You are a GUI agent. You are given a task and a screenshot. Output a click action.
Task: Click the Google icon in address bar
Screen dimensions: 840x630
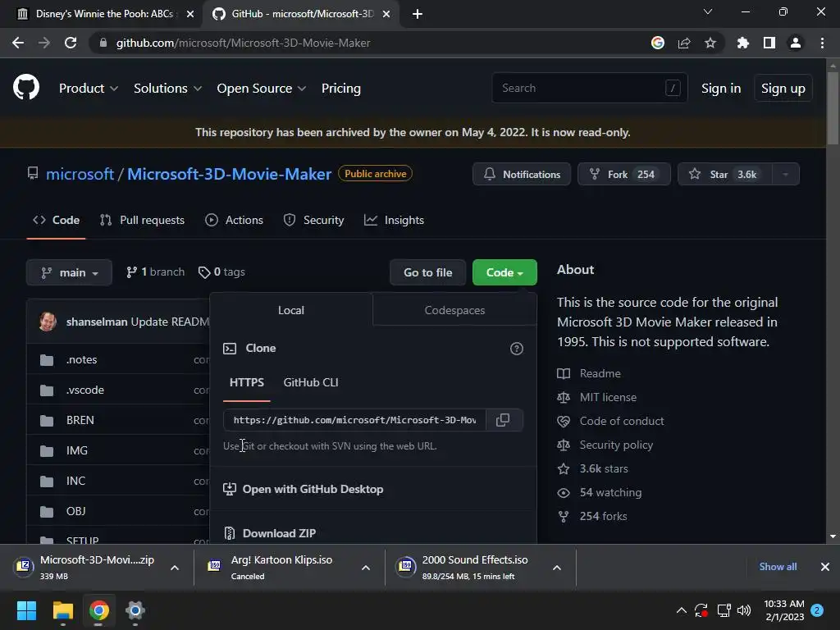[x=658, y=43]
